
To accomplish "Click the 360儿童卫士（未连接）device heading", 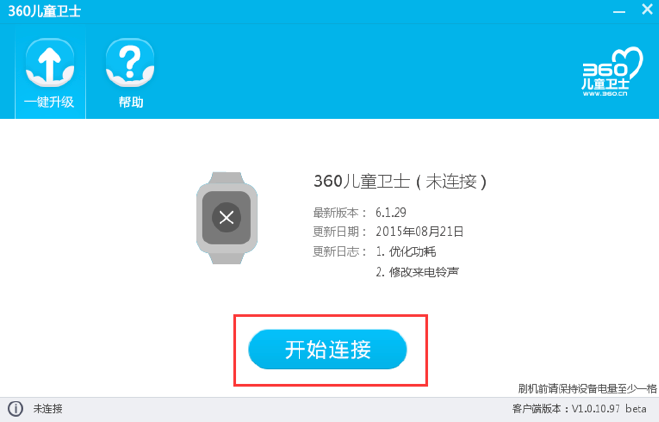I will coord(400,182).
